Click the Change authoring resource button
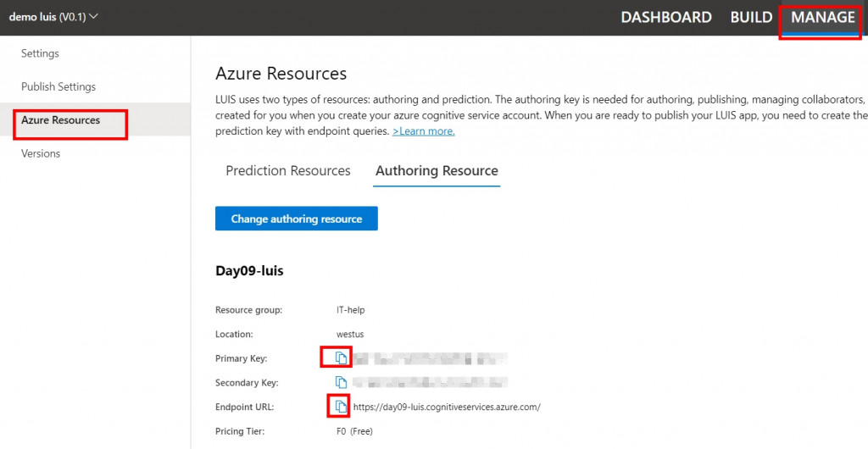Image resolution: width=868 pixels, height=449 pixels. tap(296, 219)
